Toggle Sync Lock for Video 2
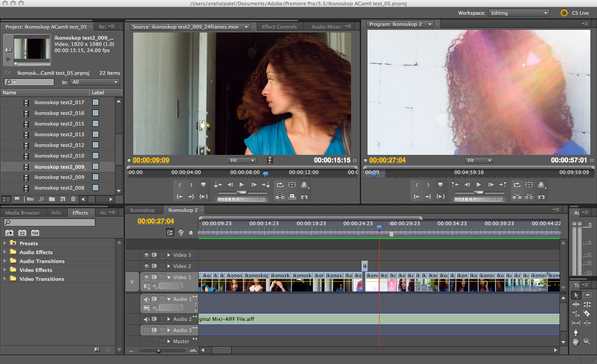The image size is (597, 364). 154,266
